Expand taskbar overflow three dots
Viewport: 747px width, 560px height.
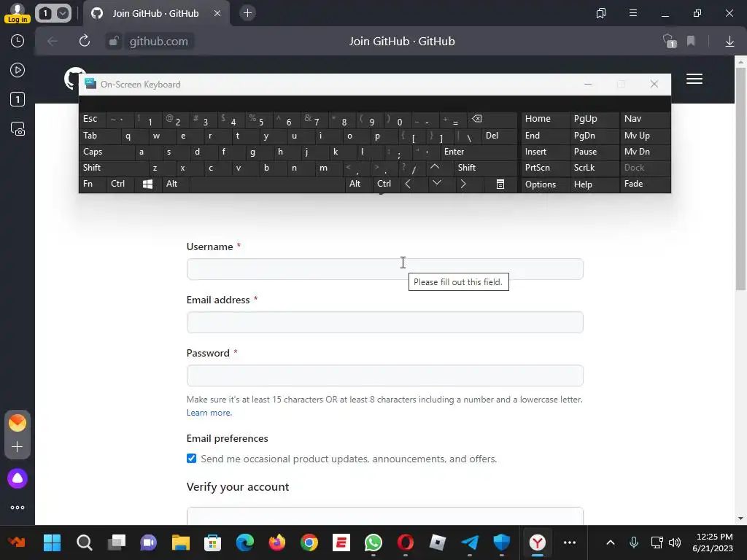coord(569,542)
